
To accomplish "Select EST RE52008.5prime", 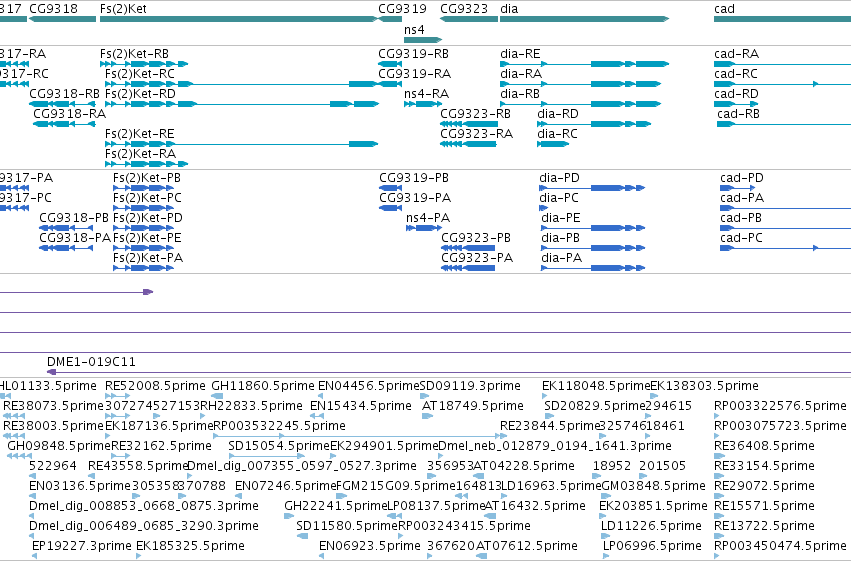I will [x=155, y=386].
